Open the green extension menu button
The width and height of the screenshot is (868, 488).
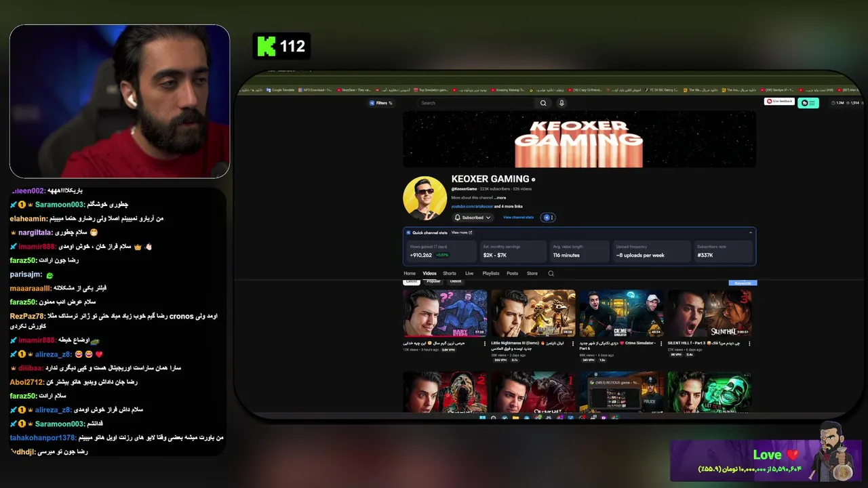pos(808,103)
